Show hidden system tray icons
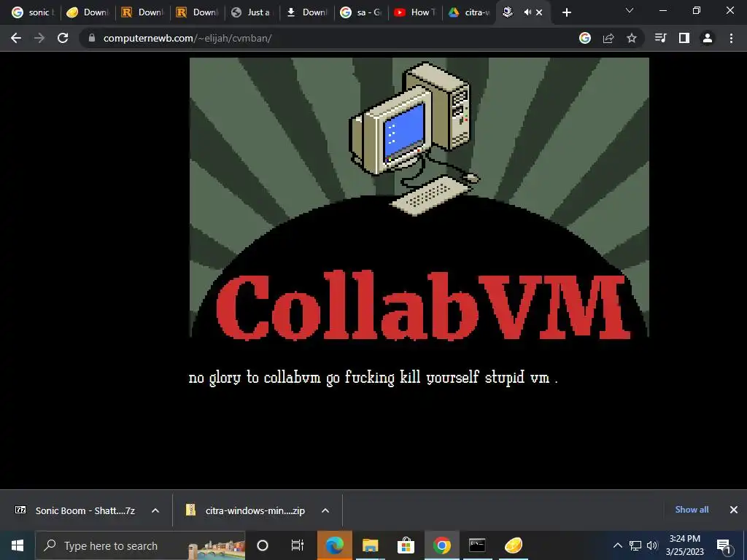 tap(617, 545)
